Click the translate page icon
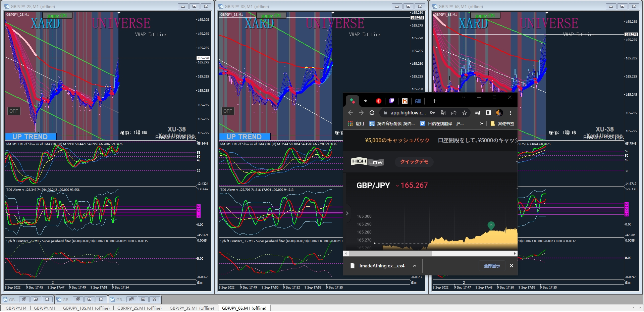Screen dimensions: 644x312 pos(443,113)
